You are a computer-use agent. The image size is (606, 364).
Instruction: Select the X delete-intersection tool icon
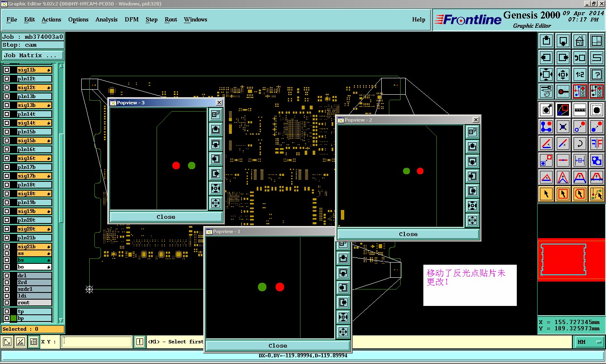click(563, 127)
